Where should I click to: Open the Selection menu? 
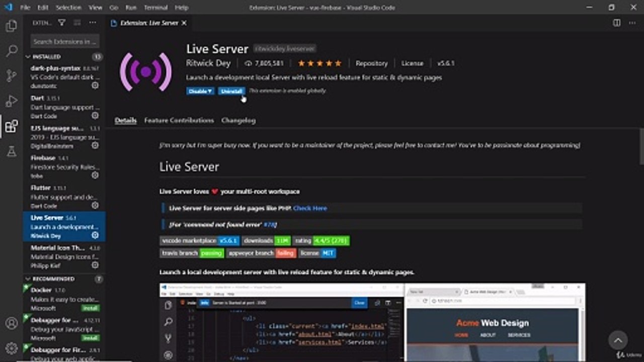point(68,8)
